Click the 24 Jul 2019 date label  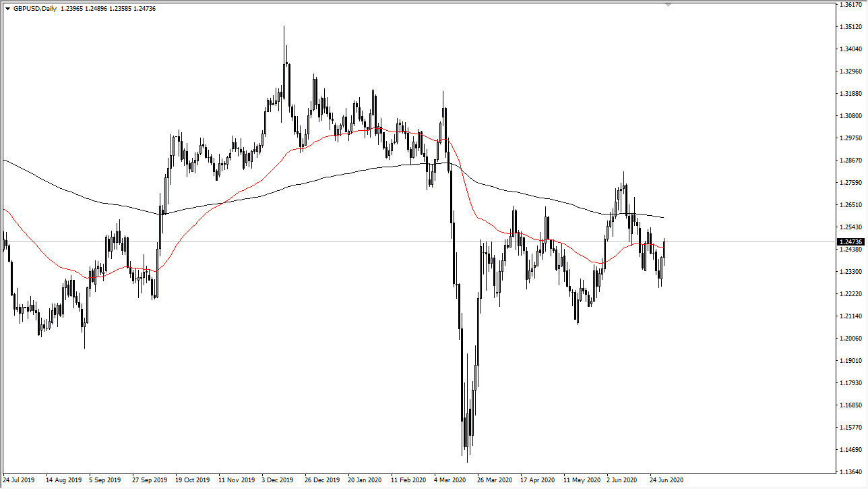pyautogui.click(x=19, y=481)
